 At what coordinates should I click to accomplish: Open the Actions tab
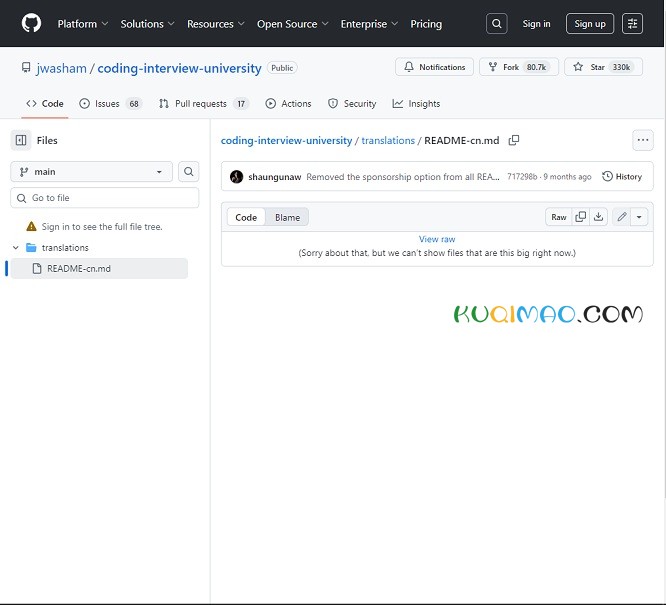(288, 104)
